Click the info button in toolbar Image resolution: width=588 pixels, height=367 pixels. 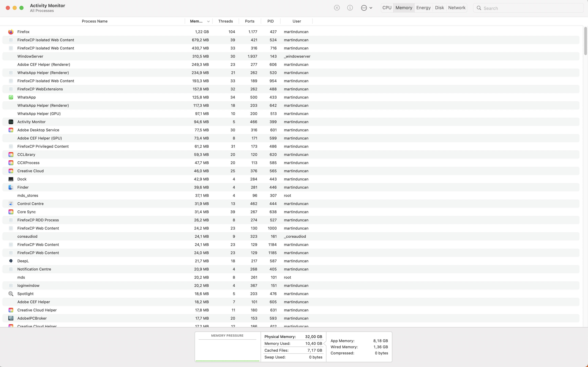(350, 8)
